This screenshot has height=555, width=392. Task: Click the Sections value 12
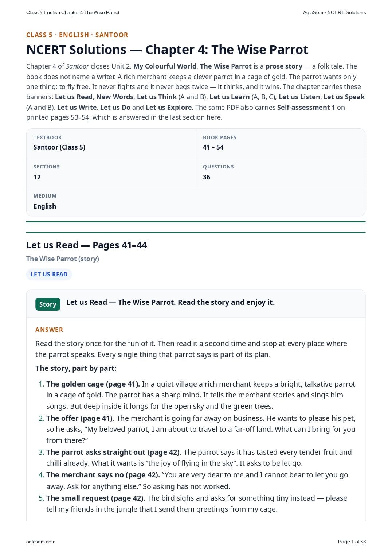tap(37, 177)
